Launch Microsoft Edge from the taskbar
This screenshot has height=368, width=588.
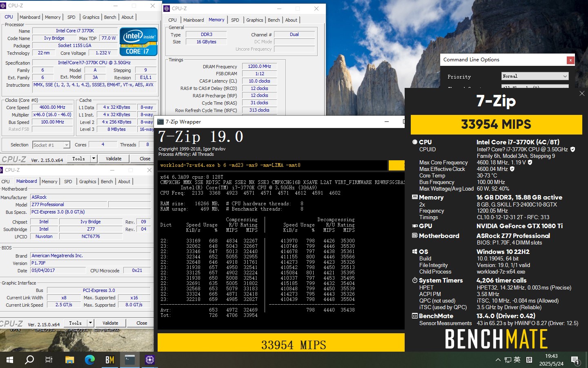click(90, 360)
